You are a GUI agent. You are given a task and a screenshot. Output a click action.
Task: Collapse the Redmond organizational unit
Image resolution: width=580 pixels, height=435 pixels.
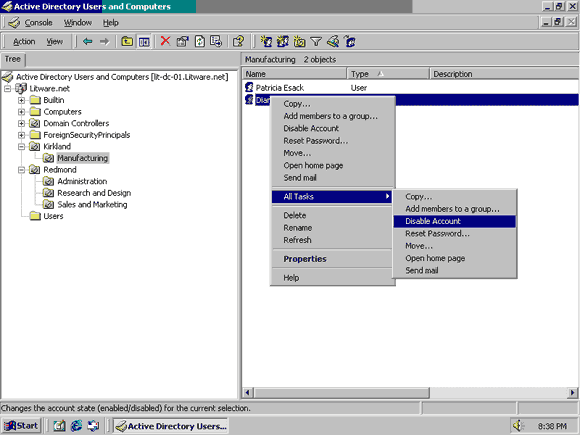click(21, 170)
